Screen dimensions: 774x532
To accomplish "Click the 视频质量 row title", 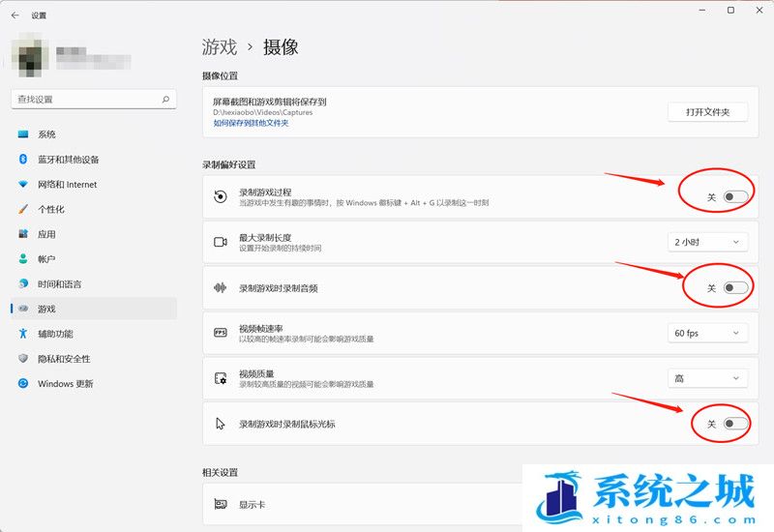I will (x=256, y=373).
